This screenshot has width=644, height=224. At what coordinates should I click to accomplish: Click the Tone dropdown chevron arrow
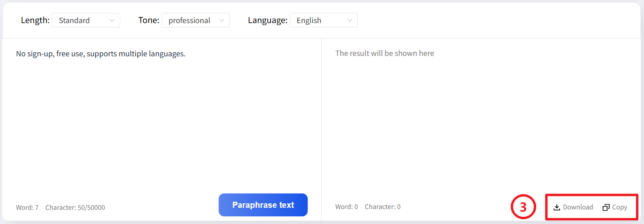(221, 21)
